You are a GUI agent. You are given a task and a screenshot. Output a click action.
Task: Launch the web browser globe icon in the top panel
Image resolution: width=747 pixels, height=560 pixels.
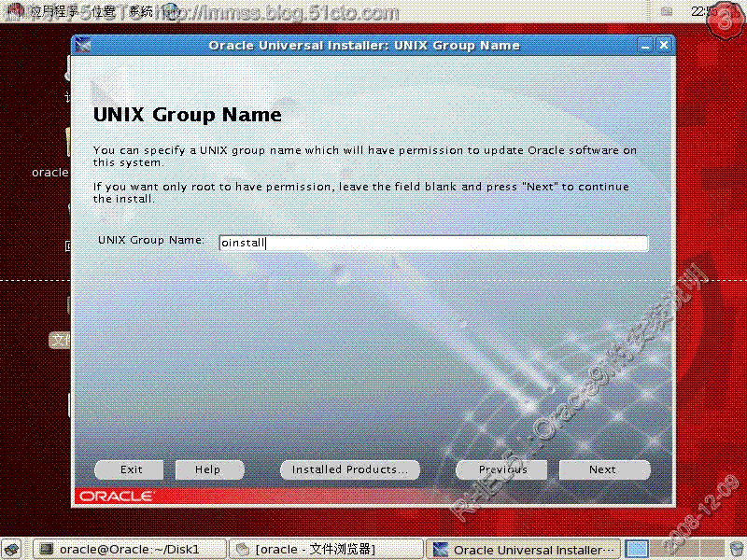pyautogui.click(x=170, y=10)
